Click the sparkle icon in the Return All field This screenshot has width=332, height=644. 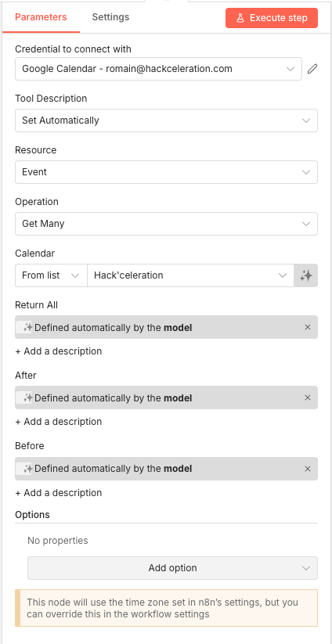[27, 327]
